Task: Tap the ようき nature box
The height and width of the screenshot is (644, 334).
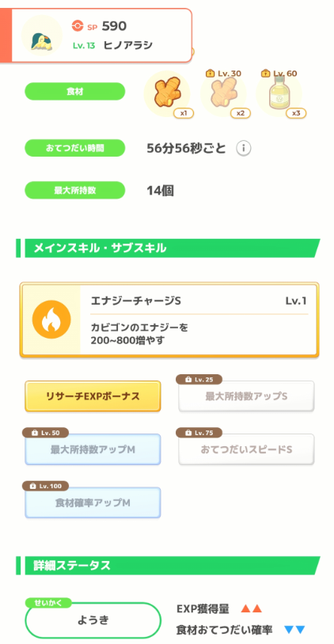Action: pyautogui.click(x=93, y=620)
